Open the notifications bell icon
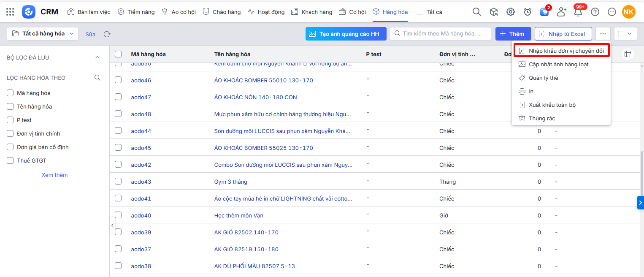 coord(578,12)
